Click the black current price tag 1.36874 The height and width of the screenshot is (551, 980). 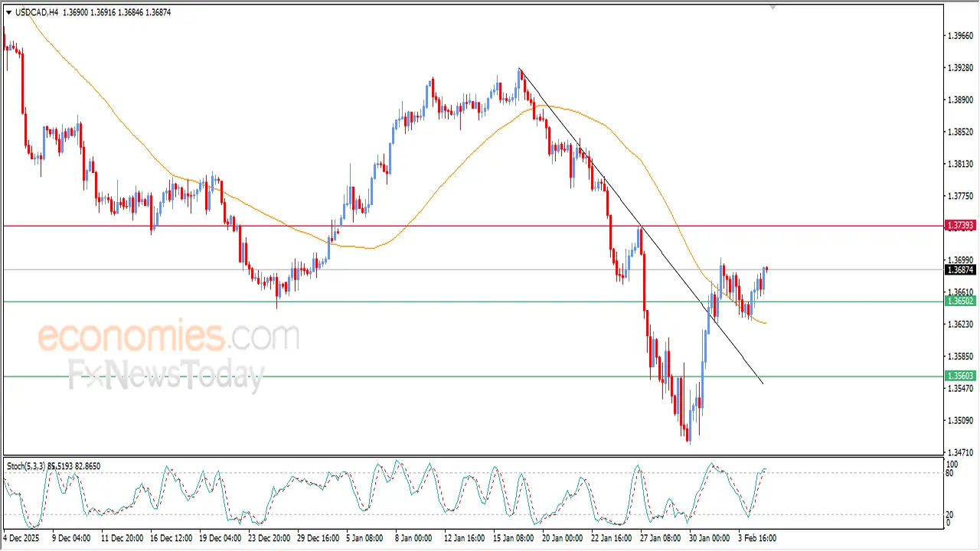960,270
